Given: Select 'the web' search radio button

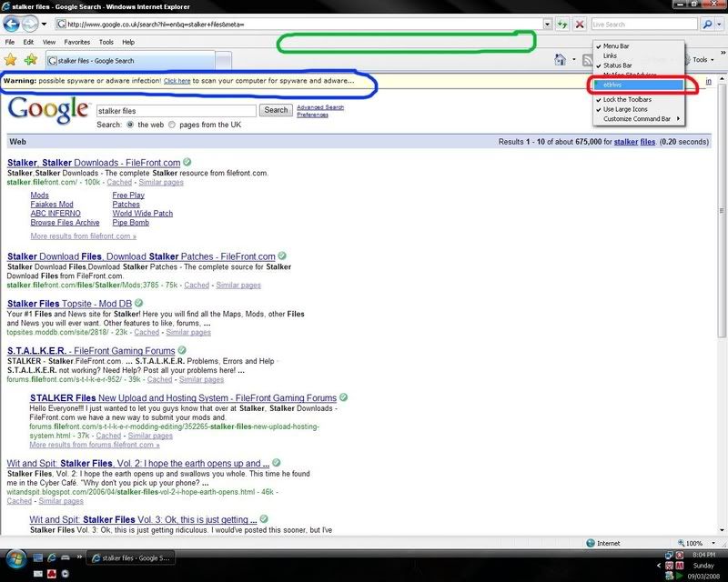Looking at the screenshot, I should tap(131, 124).
